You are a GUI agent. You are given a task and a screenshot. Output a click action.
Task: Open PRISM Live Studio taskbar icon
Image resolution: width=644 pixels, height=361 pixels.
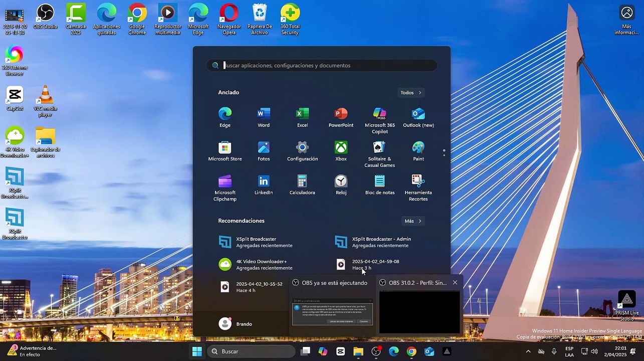[x=447, y=351]
